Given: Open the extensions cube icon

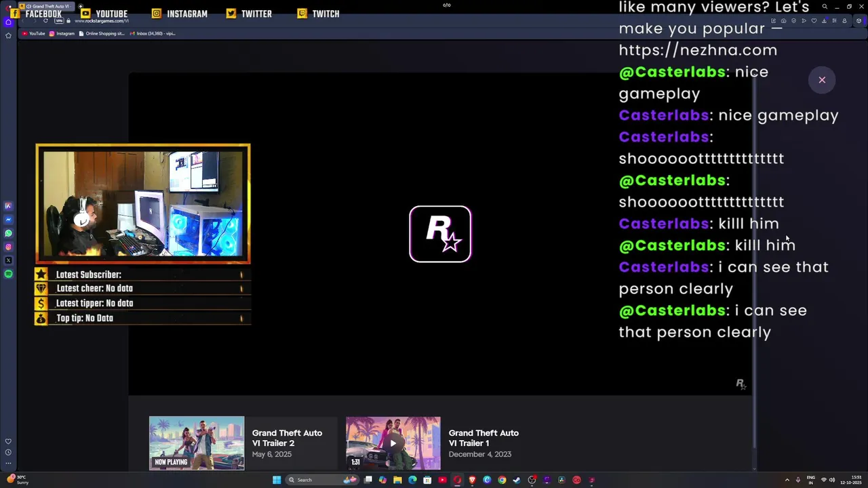Looking at the screenshot, I should point(859,21).
